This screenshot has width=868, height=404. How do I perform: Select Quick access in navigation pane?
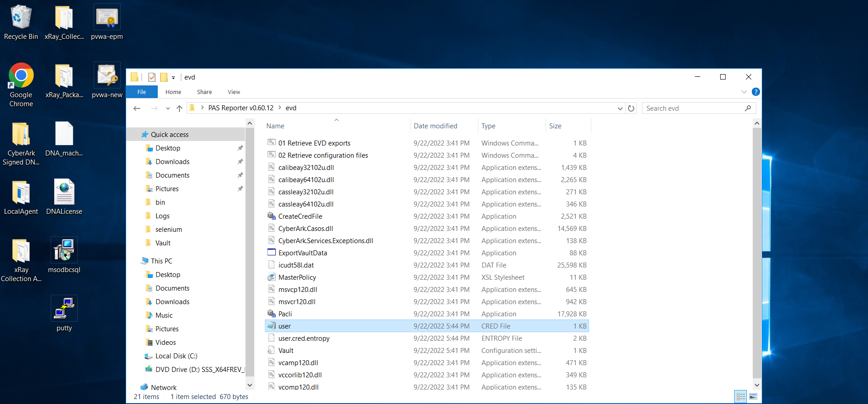(x=170, y=134)
